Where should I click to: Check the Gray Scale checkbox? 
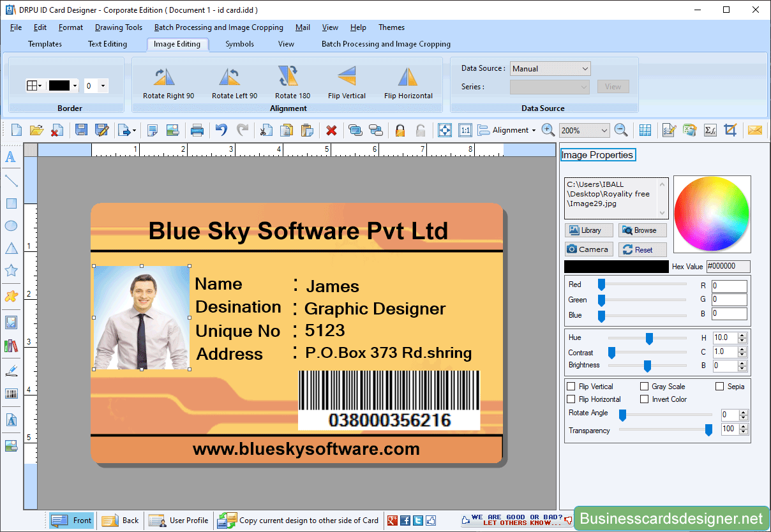[645, 386]
